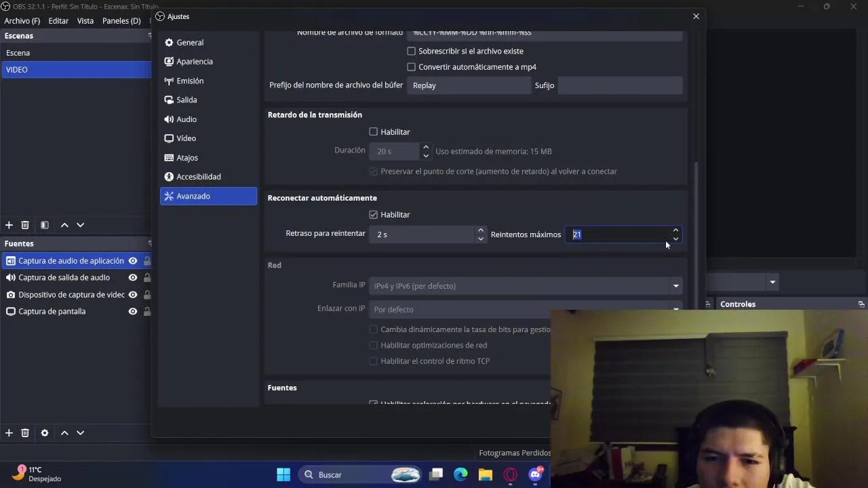
Task: Open Familia IP dropdown
Action: pyautogui.click(x=526, y=286)
